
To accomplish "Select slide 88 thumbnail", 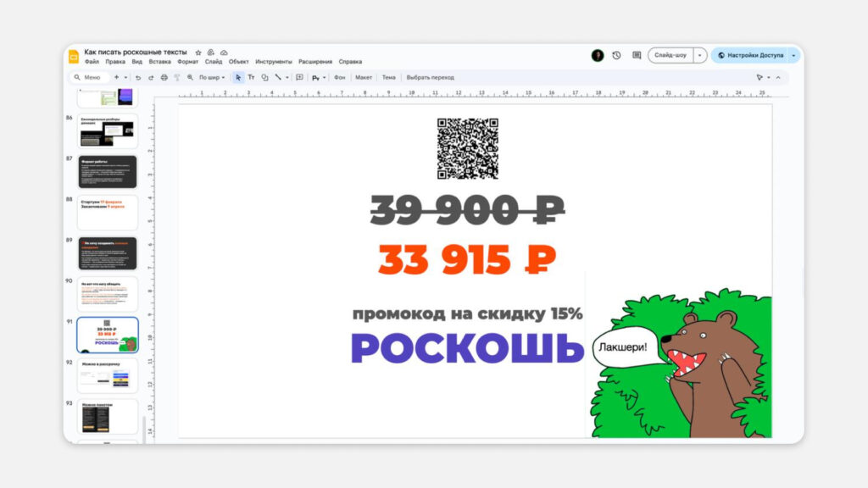I will pos(108,213).
